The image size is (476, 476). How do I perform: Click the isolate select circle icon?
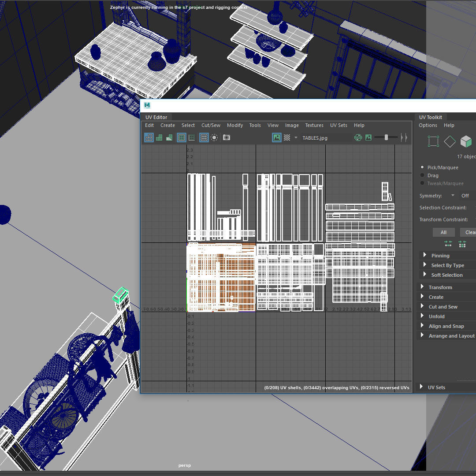click(x=214, y=138)
